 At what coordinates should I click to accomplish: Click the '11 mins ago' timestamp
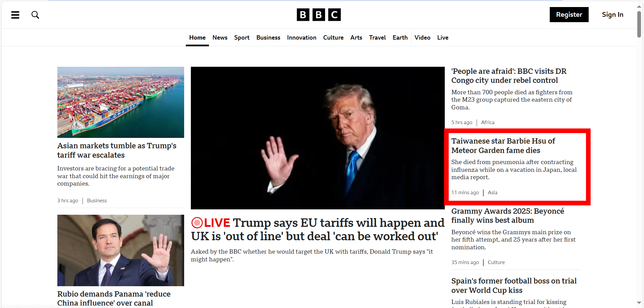click(x=465, y=193)
